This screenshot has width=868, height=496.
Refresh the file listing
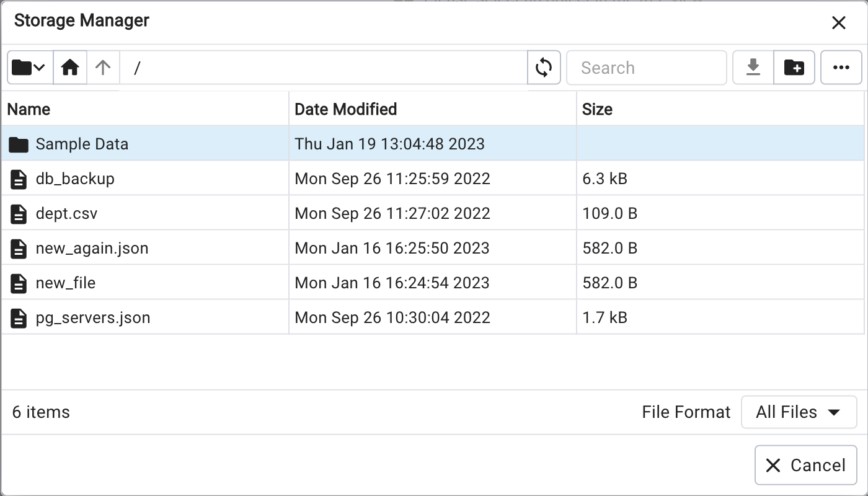[544, 68]
